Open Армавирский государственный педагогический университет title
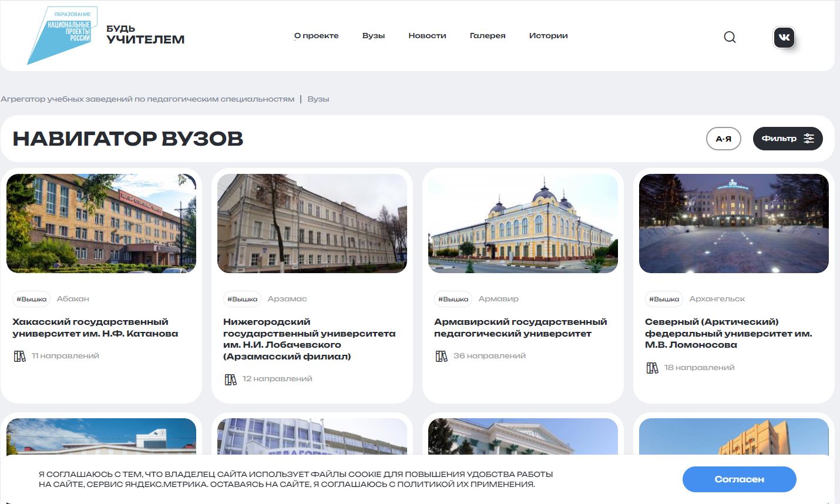Image resolution: width=840 pixels, height=504 pixels. 520,328
